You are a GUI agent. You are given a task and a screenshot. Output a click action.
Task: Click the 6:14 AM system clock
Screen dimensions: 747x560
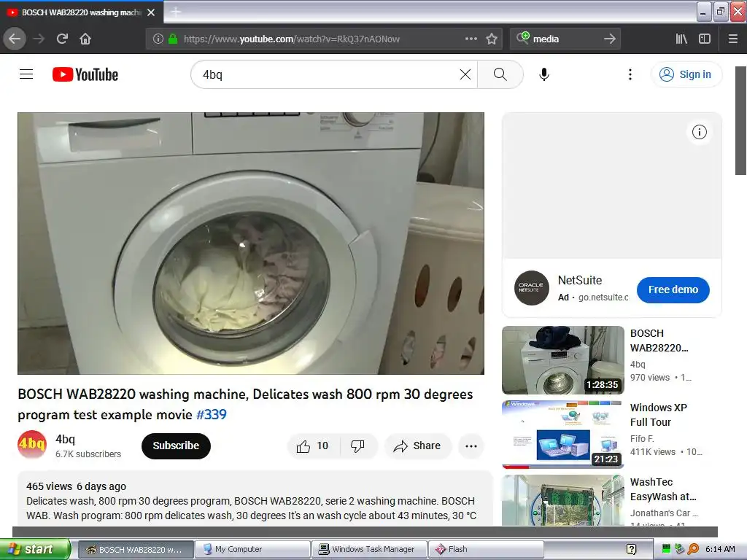pos(720,549)
